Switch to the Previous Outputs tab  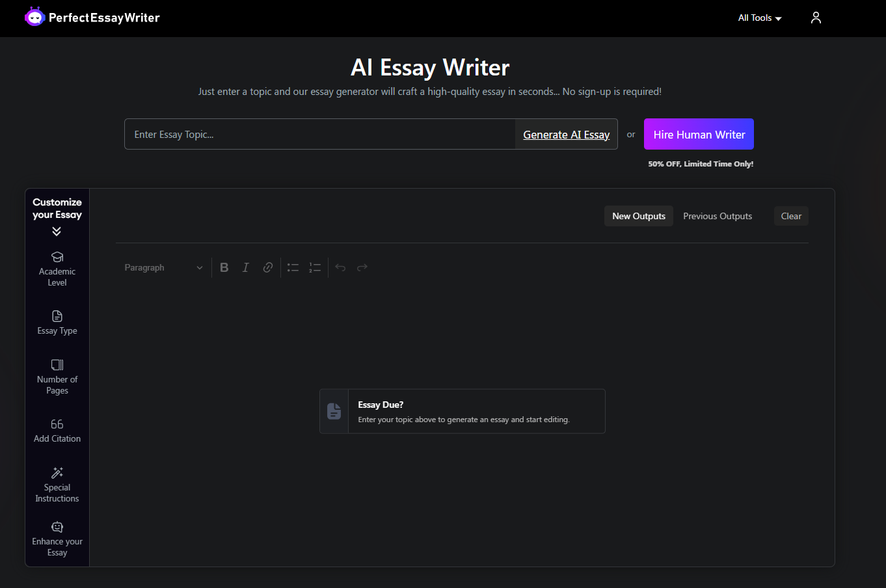tap(718, 215)
